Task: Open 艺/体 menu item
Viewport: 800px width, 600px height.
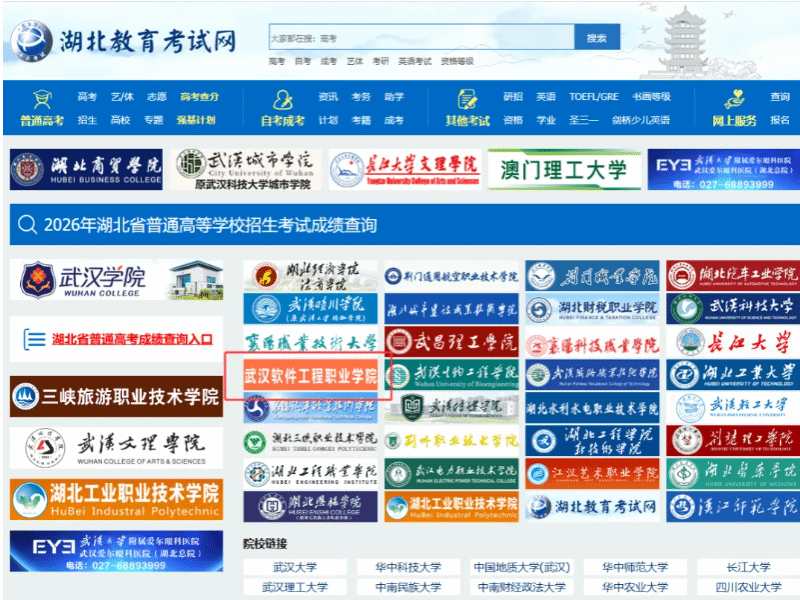Action: coord(122,97)
